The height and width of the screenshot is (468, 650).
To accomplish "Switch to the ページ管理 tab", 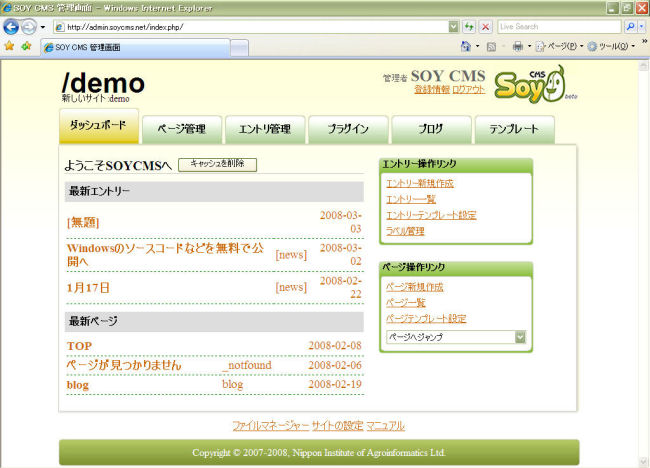I will tap(182, 129).
